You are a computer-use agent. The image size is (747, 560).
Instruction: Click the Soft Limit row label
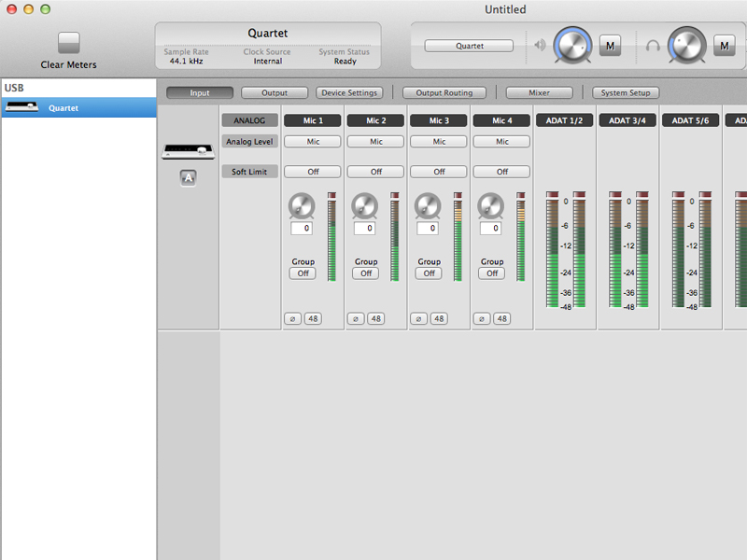[x=249, y=172]
